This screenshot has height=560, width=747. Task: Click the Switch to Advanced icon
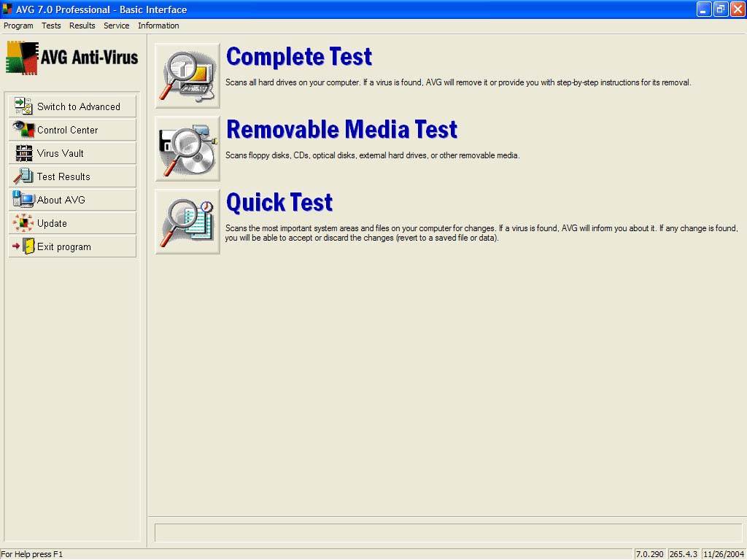point(23,106)
